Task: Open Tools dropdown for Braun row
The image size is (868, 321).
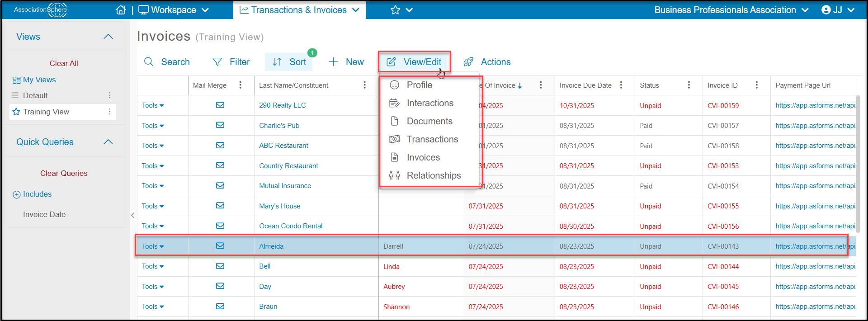Action: coord(153,307)
